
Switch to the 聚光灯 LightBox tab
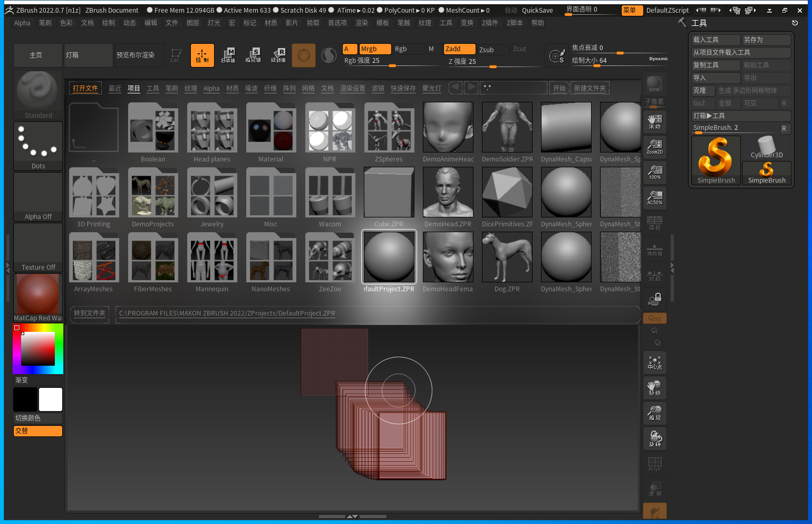click(432, 88)
